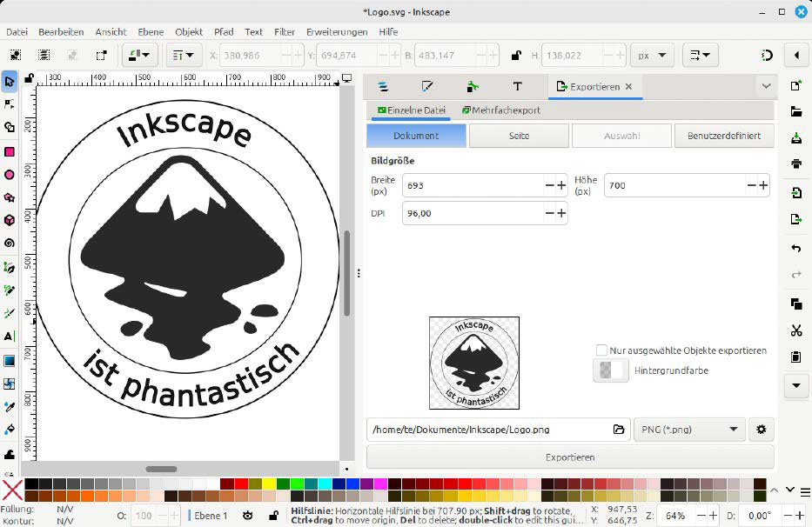Viewport: 812px width, 527px height.
Task: Select the Star and polygon tool
Action: (x=10, y=197)
